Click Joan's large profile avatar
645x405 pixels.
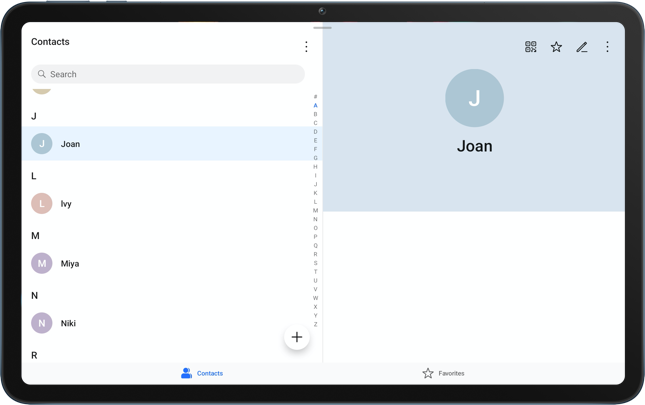(x=474, y=98)
